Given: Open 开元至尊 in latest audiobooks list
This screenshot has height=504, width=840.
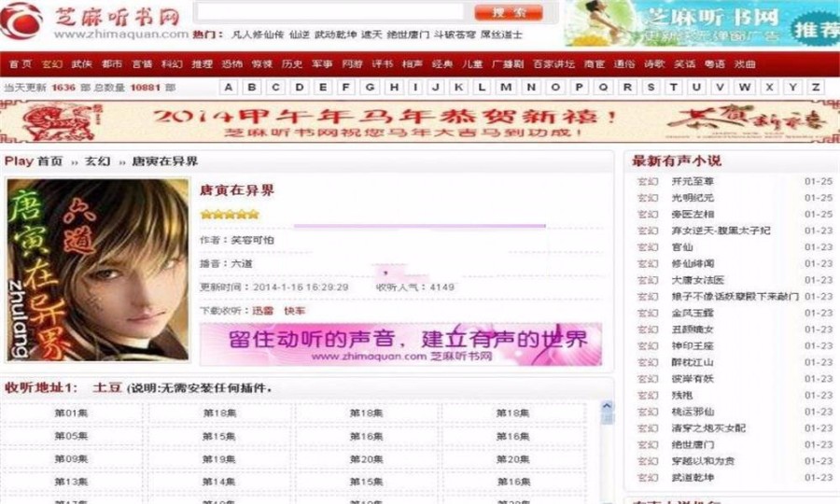Looking at the screenshot, I should [x=693, y=182].
